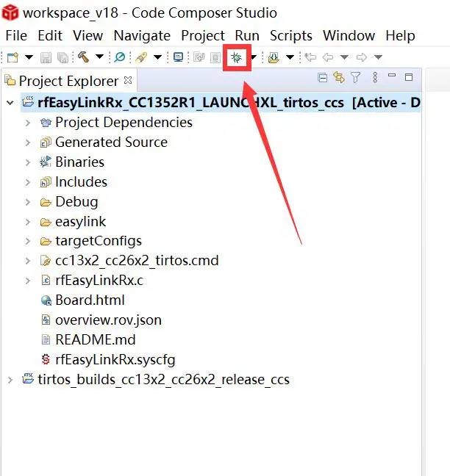Click the New file wizard icon
This screenshot has width=450, height=476.
pyautogui.click(x=12, y=57)
